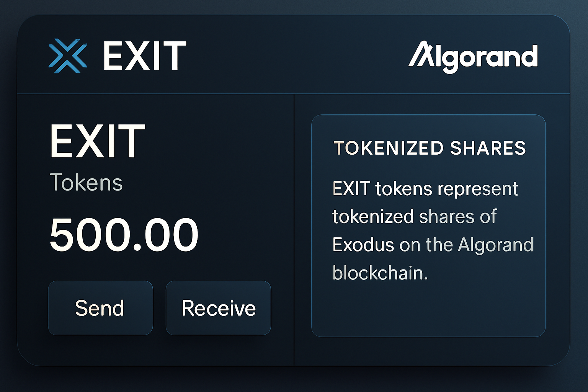
Task: Collapse the EXIT tokens description panel
Action: [429, 226]
